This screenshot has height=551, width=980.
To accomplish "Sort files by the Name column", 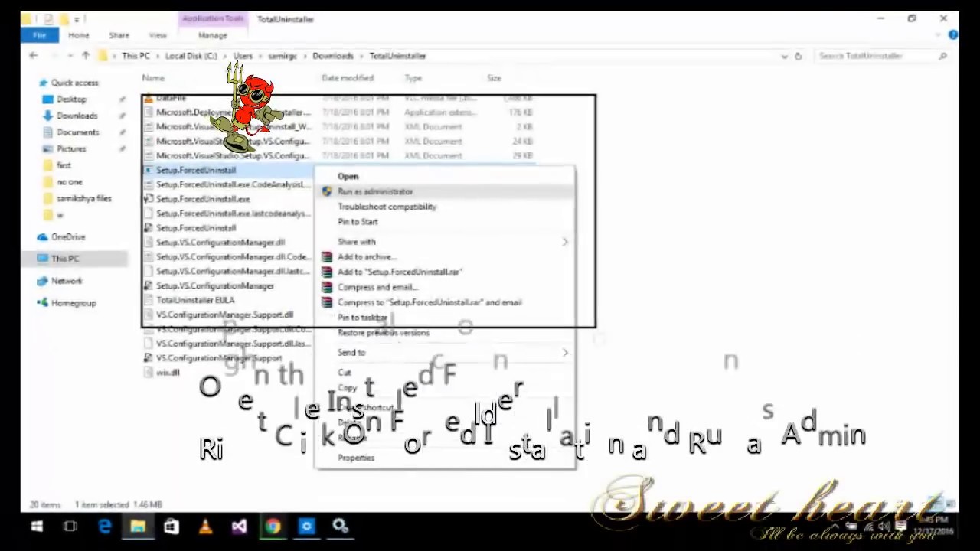I will (153, 78).
